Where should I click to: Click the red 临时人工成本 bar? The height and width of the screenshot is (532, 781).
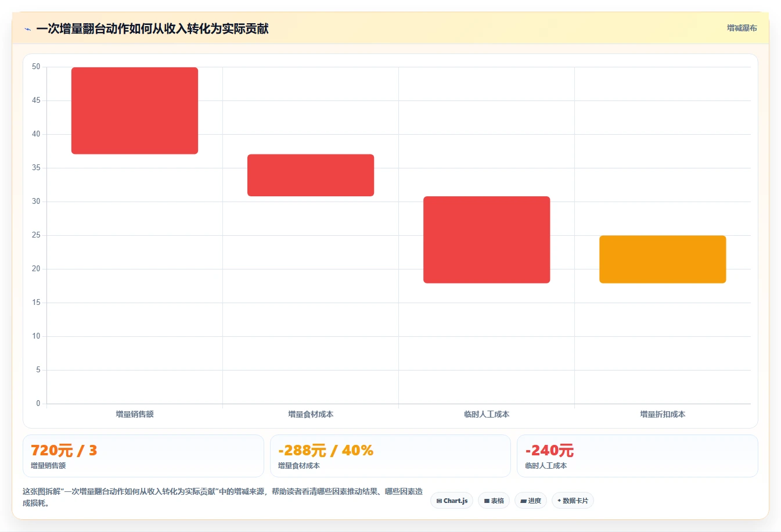487,240
